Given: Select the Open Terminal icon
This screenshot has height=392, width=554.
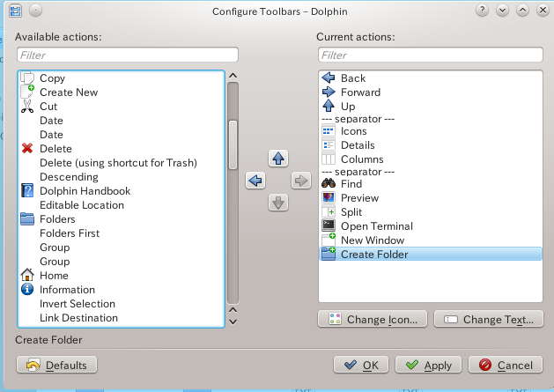Looking at the screenshot, I should 329,226.
